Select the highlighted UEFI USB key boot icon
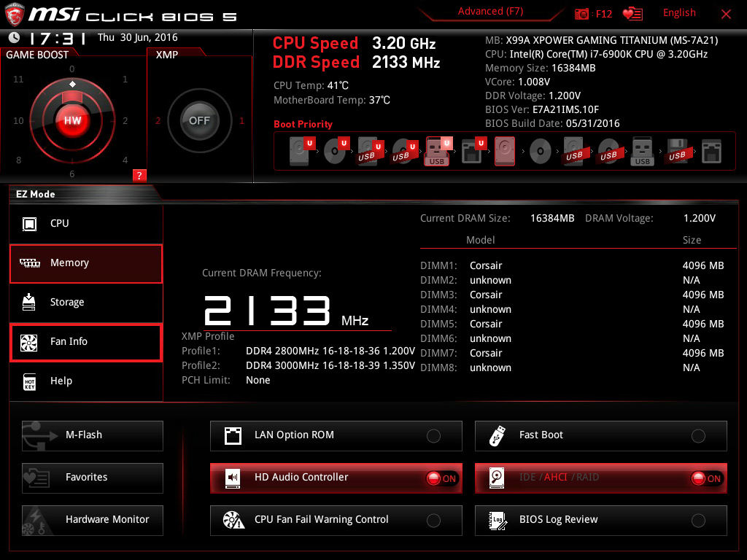The height and width of the screenshot is (560, 747). click(x=438, y=151)
